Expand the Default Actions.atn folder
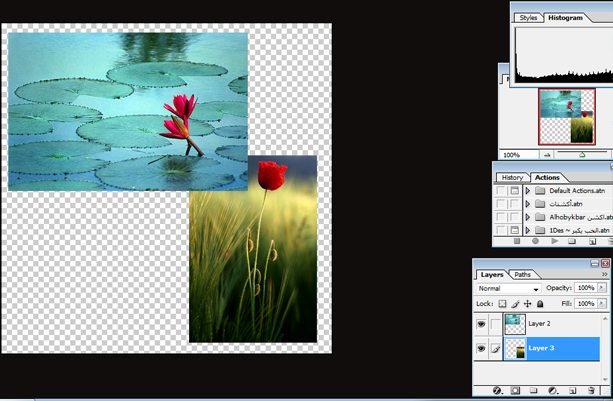Image resolution: width=613 pixels, height=401 pixels. click(x=527, y=190)
